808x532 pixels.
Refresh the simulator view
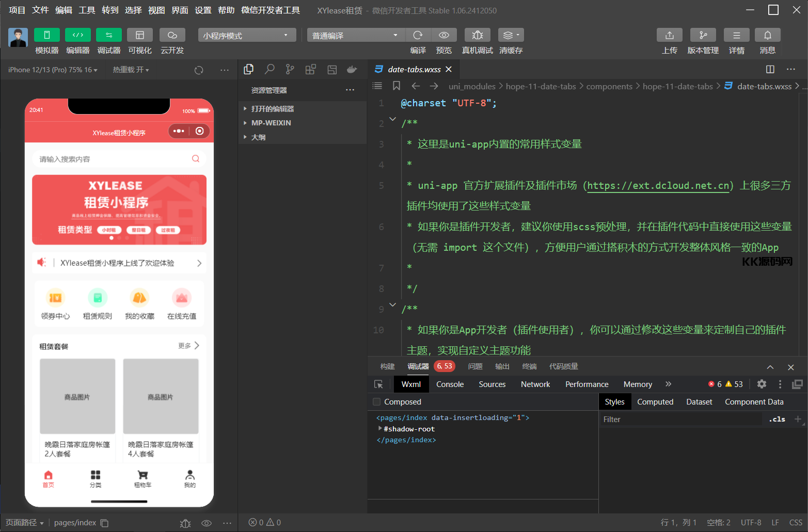[199, 70]
